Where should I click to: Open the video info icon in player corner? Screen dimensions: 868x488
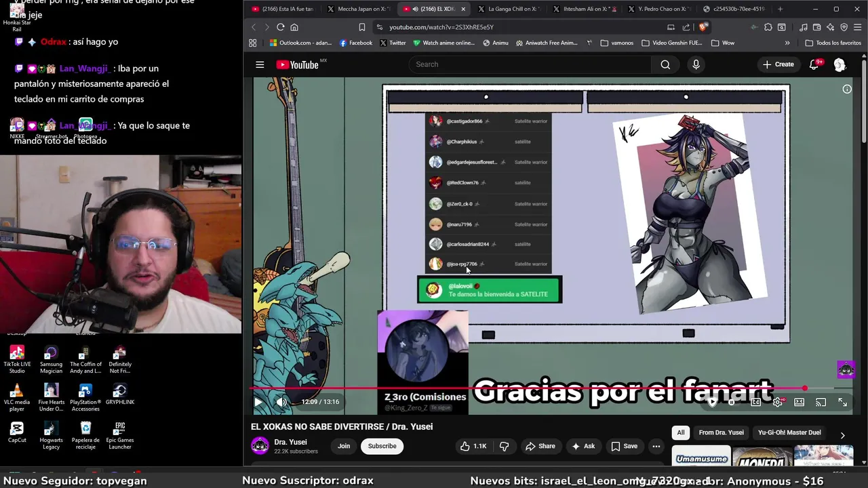point(847,89)
